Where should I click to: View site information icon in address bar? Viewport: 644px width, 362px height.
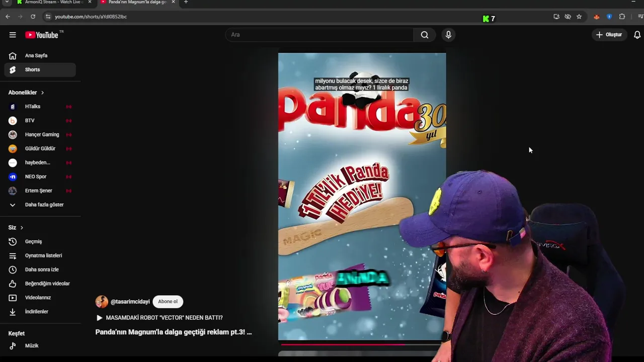(x=48, y=17)
